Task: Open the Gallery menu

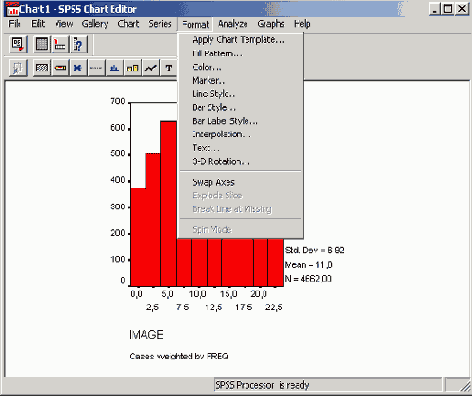Action: point(95,24)
